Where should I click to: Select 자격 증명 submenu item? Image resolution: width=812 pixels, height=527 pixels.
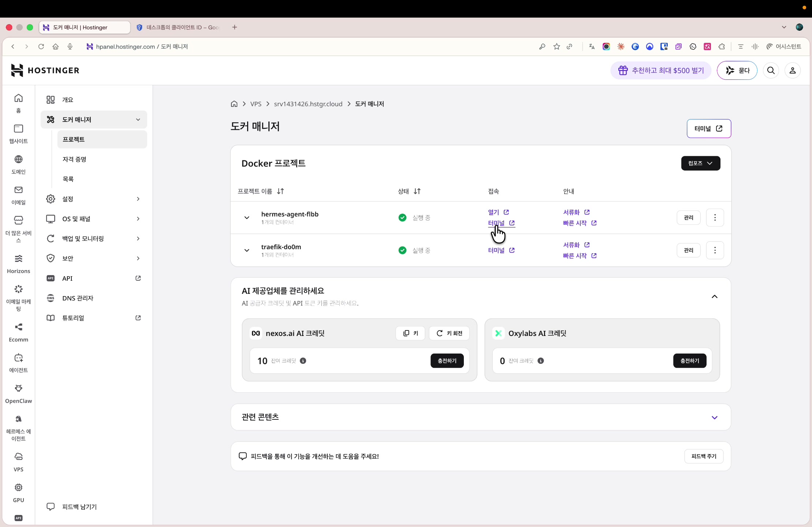tap(102, 159)
